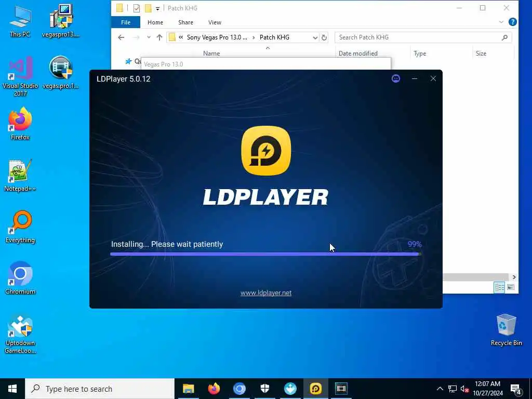
Task: Sort by the Size column
Action: [481, 54]
